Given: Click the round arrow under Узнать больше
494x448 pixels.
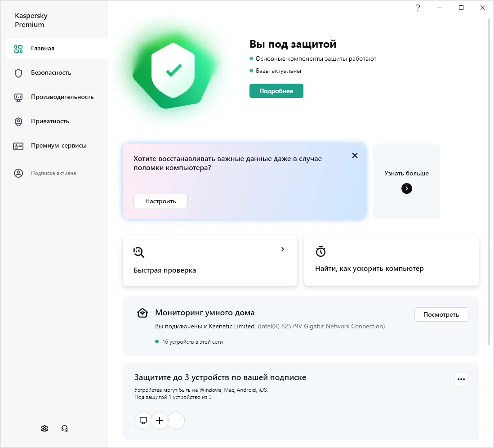Looking at the screenshot, I should tap(406, 188).
